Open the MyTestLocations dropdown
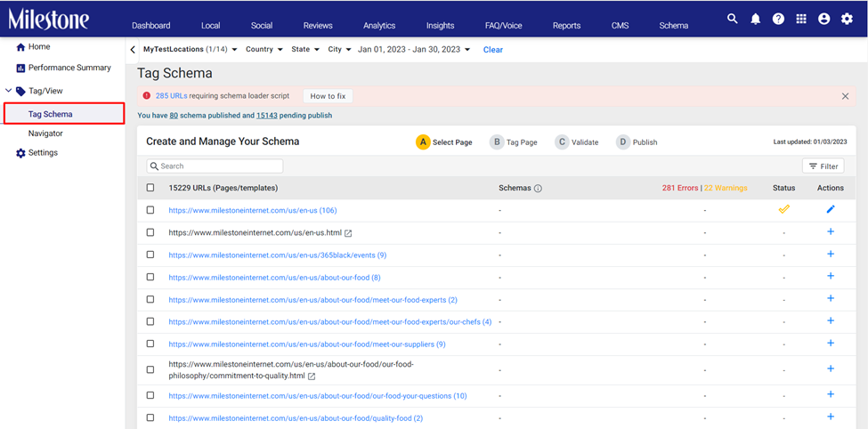 click(x=191, y=49)
